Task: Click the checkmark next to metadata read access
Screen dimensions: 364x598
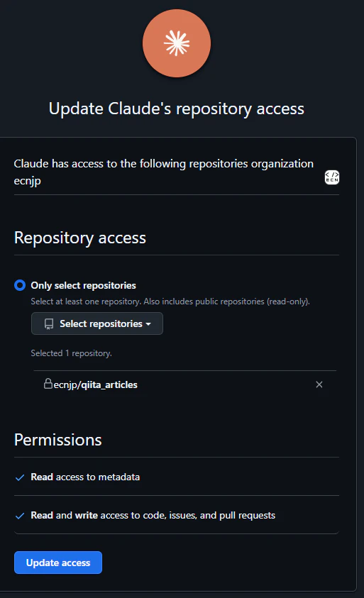Action: (20, 477)
